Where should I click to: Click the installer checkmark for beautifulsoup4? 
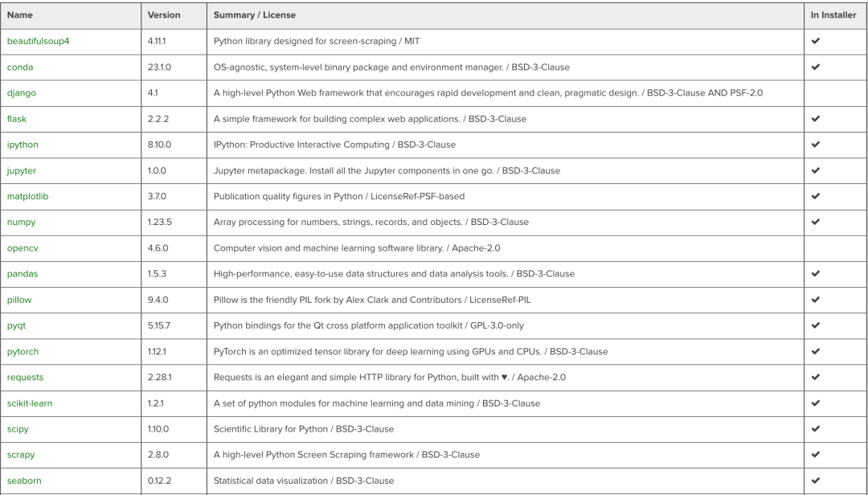[816, 41]
